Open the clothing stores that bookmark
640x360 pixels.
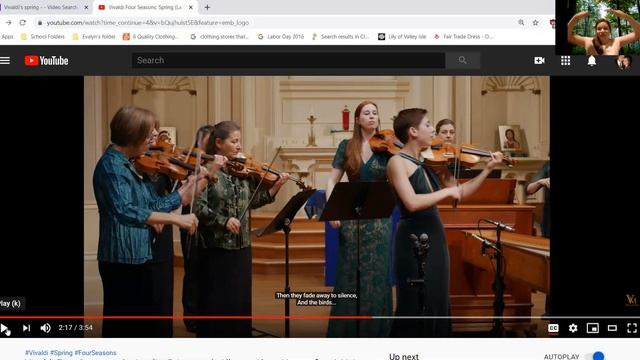pos(220,37)
